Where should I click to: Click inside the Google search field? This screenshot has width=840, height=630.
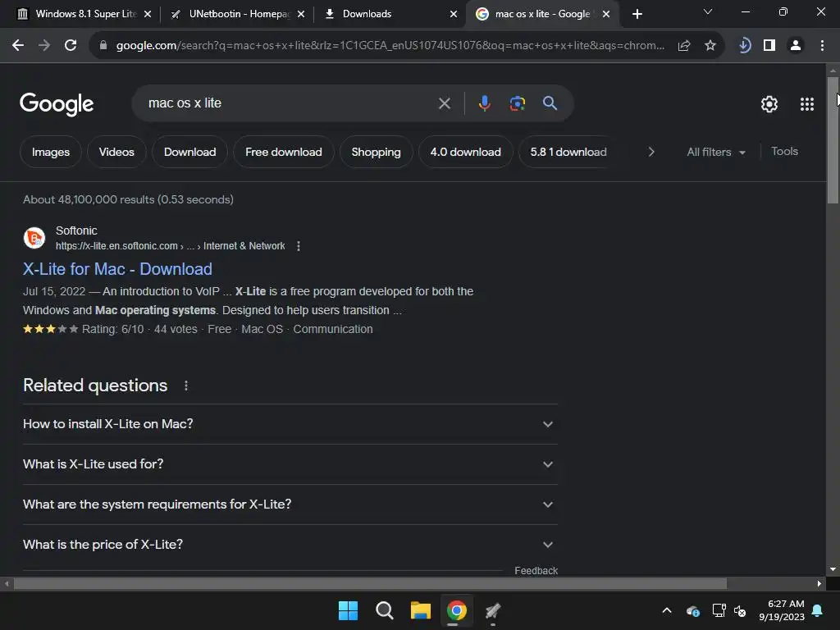point(290,103)
